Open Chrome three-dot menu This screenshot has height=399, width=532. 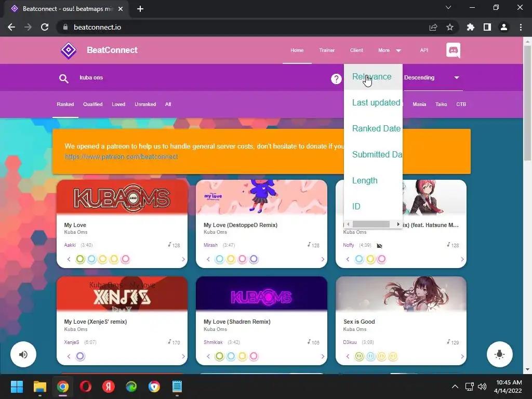pos(521,27)
